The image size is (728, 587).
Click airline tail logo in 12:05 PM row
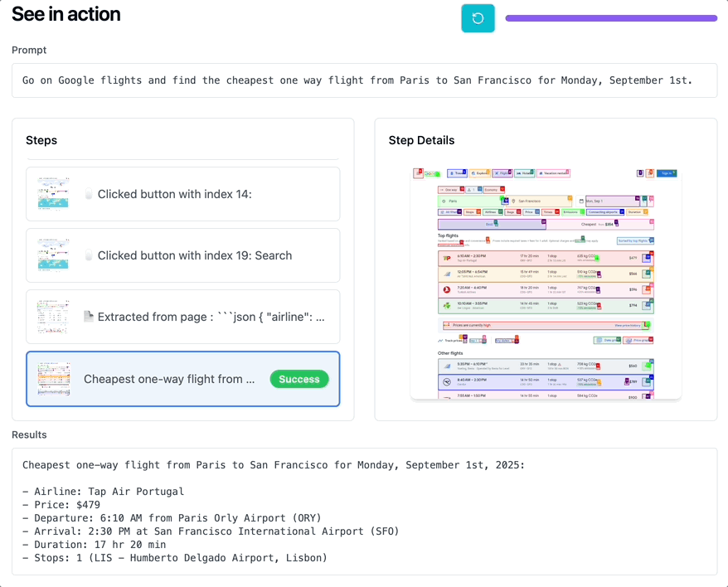[x=447, y=274]
